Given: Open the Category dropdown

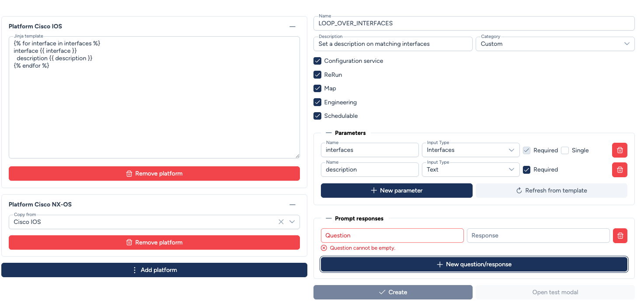Looking at the screenshot, I should point(555,44).
